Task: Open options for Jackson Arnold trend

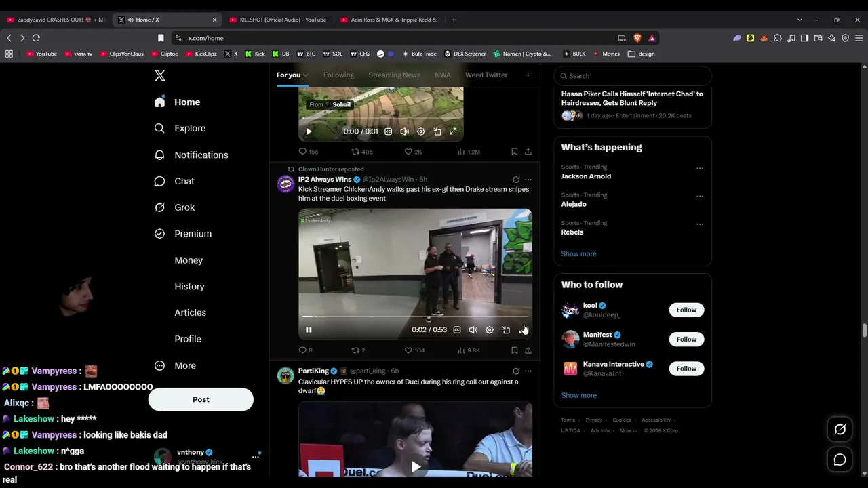Action: pos(700,168)
